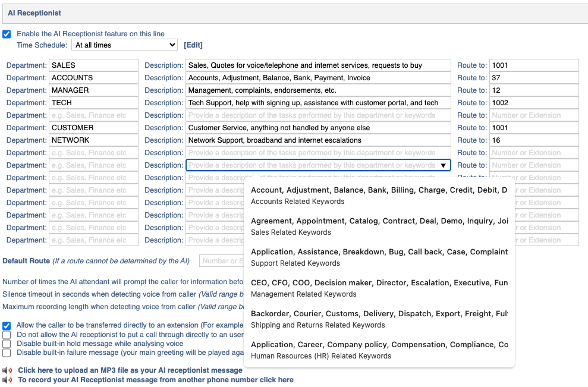The width and height of the screenshot is (588, 387).
Task: Click the TECH department field
Action: click(93, 103)
